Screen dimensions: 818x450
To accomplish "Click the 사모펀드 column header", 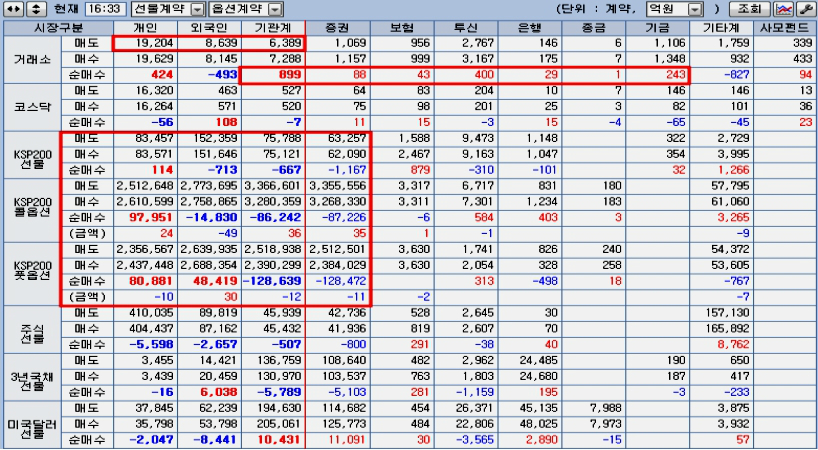I will (785, 28).
